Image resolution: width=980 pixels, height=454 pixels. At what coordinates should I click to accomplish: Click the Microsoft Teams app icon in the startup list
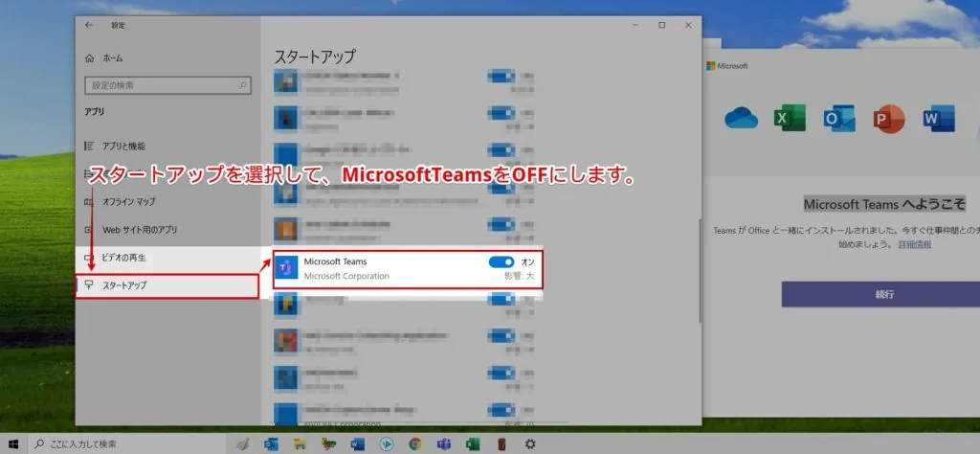point(286,267)
